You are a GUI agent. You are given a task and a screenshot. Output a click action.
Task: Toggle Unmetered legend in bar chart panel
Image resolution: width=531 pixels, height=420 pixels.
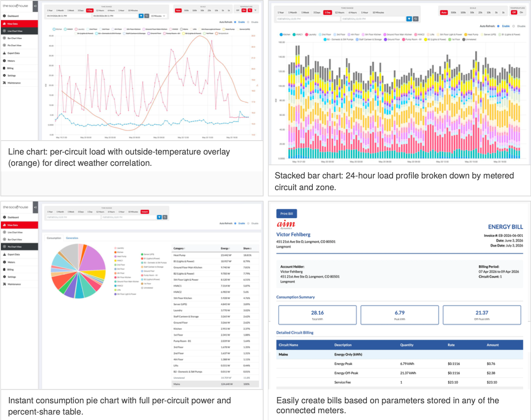pyautogui.click(x=469, y=39)
